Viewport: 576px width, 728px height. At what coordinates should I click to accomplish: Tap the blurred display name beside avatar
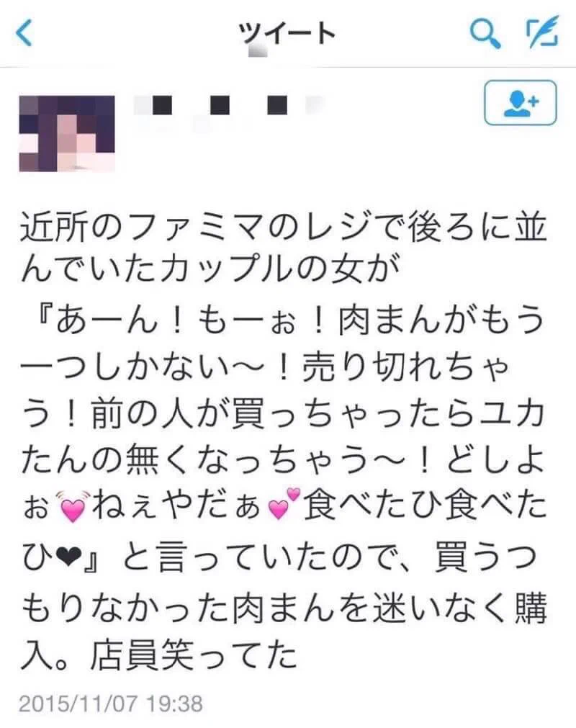coord(230,105)
